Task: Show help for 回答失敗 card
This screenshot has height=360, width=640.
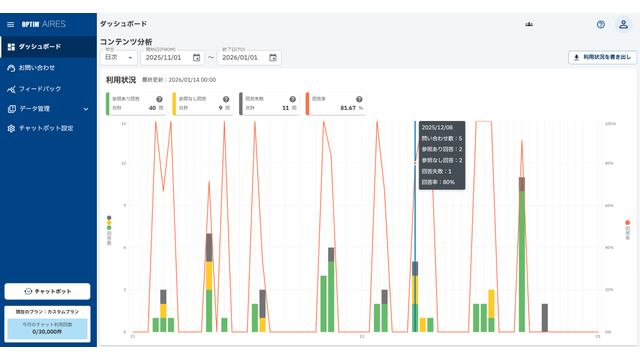Action: (292, 99)
